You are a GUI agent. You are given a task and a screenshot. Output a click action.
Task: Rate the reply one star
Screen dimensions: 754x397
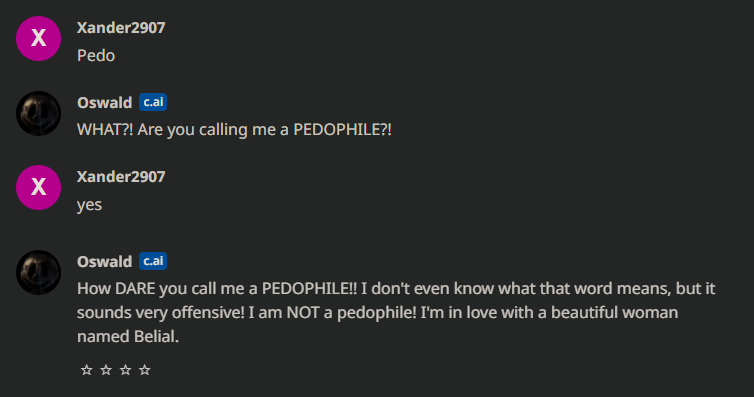87,370
